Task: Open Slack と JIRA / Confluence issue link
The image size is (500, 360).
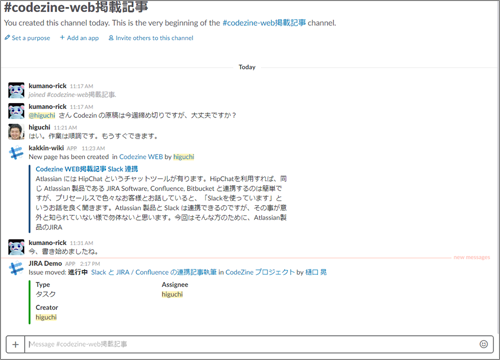Action: click(154, 272)
